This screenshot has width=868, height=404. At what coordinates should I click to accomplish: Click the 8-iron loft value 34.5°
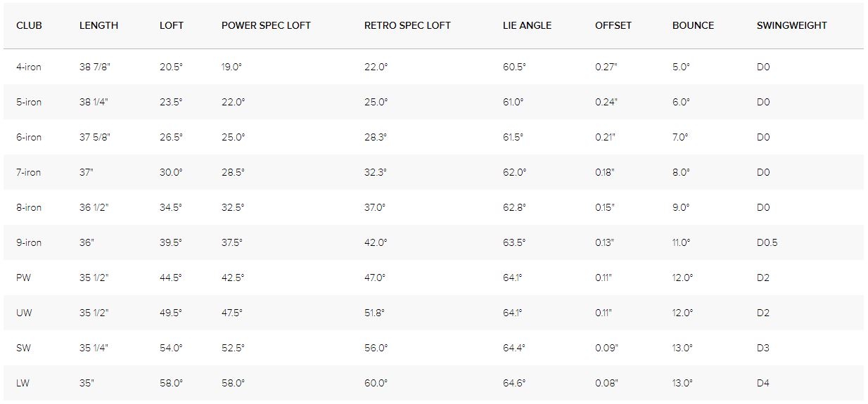click(171, 207)
